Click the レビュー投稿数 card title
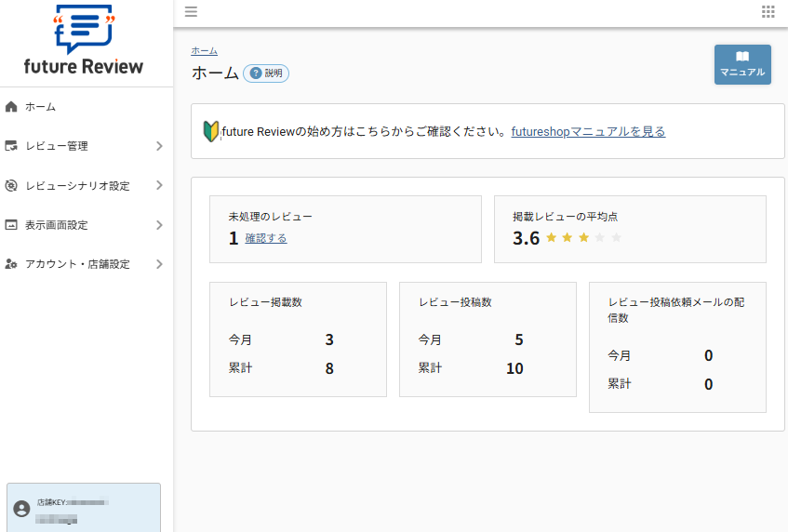This screenshot has width=788, height=532. coord(455,302)
